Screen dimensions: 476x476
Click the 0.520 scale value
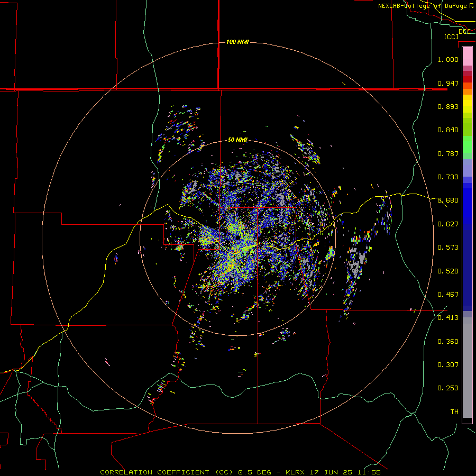[448, 271]
